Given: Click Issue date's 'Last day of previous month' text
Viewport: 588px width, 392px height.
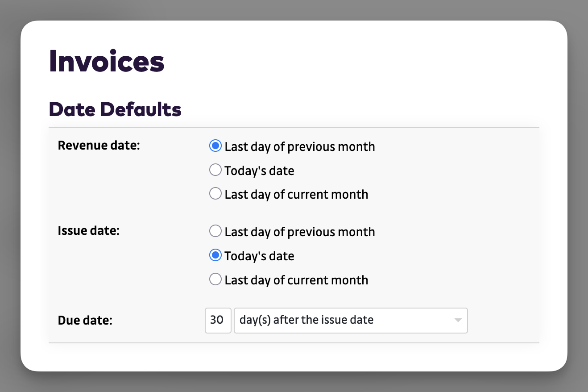Looking at the screenshot, I should [x=300, y=232].
